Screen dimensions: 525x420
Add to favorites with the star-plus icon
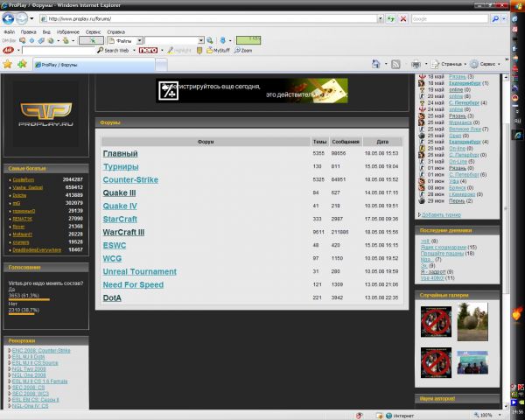pos(22,64)
